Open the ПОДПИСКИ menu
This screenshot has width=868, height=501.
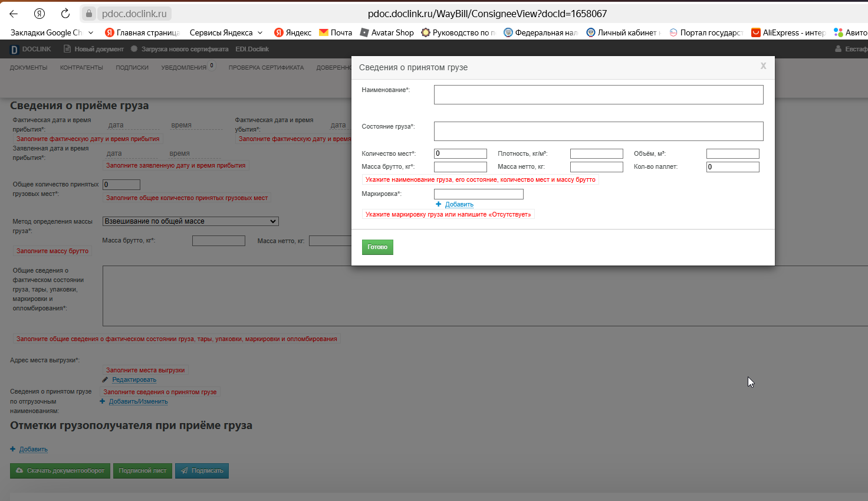click(x=132, y=68)
